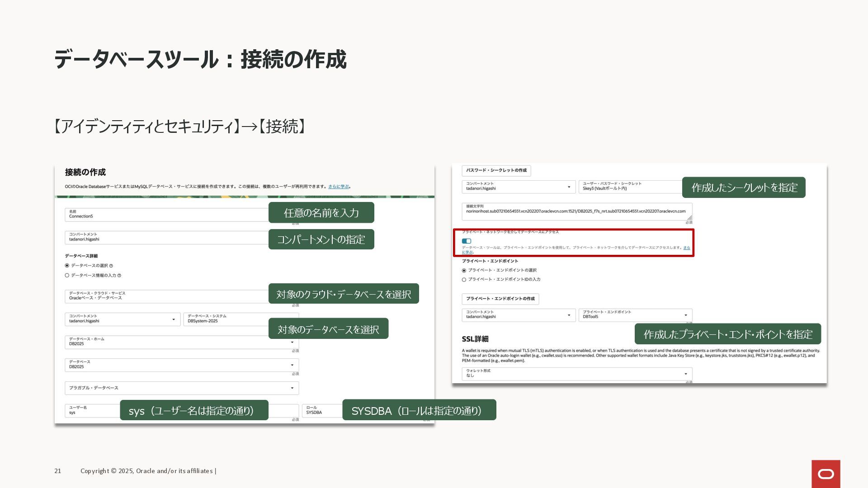The height and width of the screenshot is (488, 868).
Task: Select the プライベート・エンドポイントの選択 radio option
Action: 464,270
